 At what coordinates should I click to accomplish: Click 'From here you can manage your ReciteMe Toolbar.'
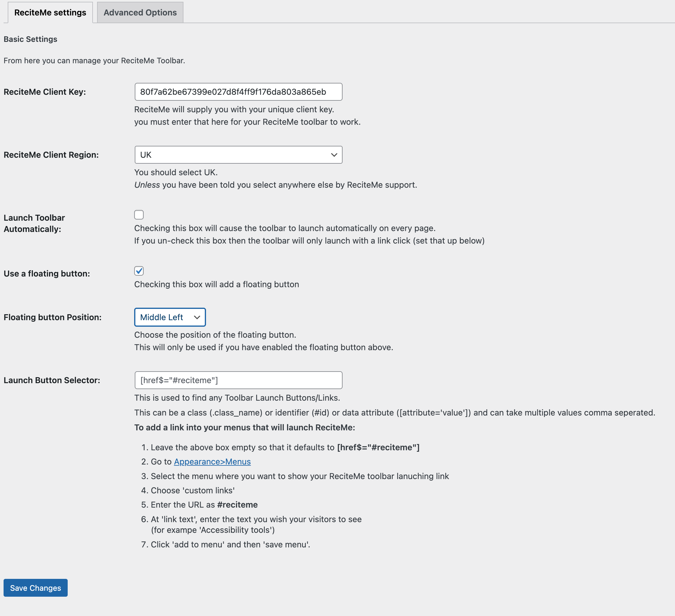click(94, 61)
